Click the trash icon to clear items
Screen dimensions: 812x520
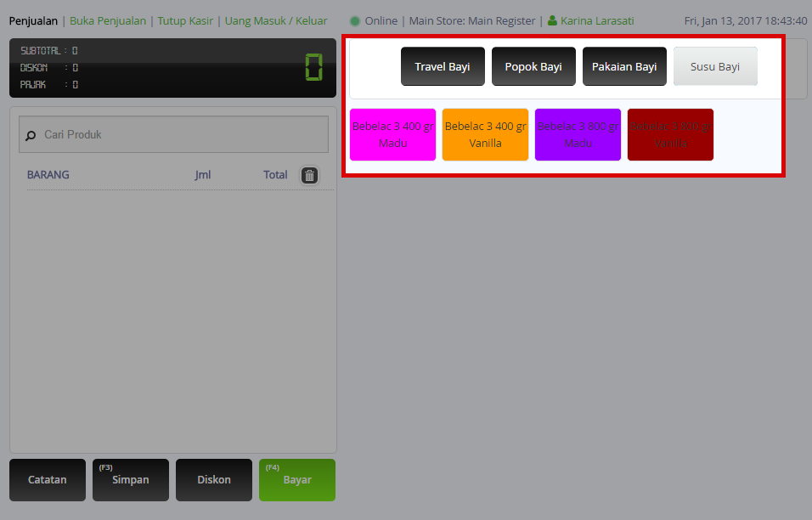click(310, 176)
